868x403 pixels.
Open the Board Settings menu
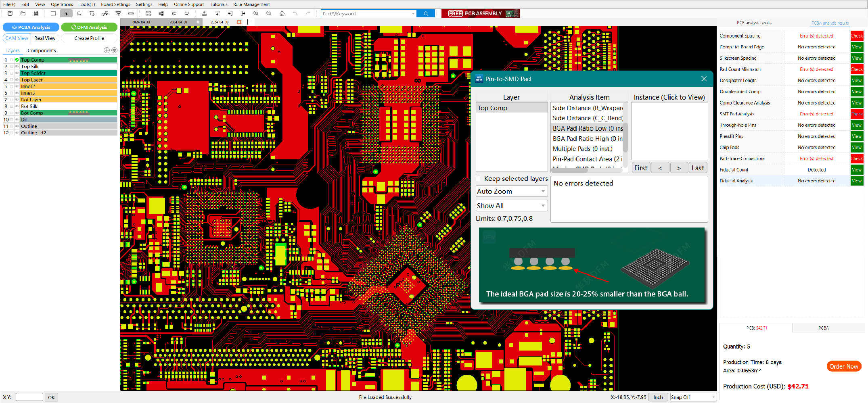[115, 4]
